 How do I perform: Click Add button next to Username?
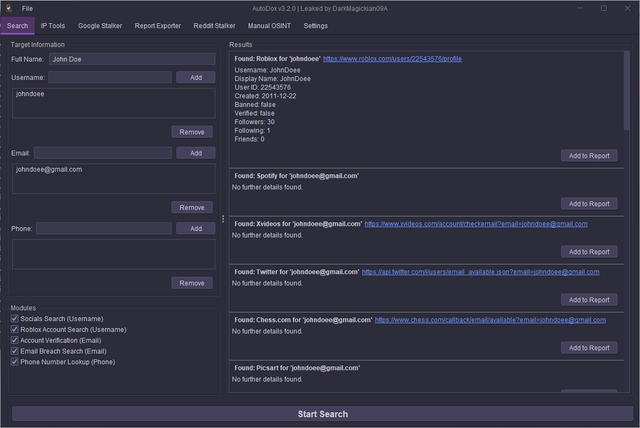click(196, 78)
